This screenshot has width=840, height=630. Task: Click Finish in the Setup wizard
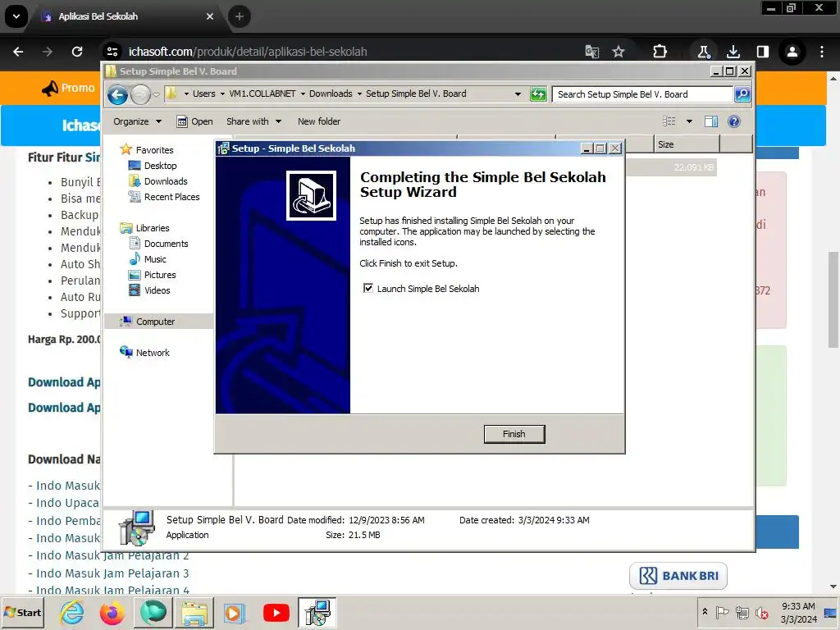point(514,434)
